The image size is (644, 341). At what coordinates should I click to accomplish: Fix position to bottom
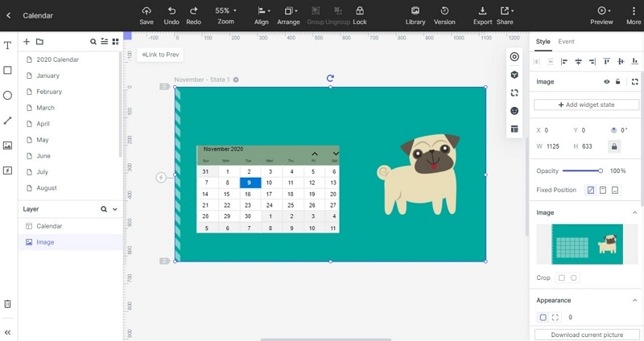[x=615, y=190]
